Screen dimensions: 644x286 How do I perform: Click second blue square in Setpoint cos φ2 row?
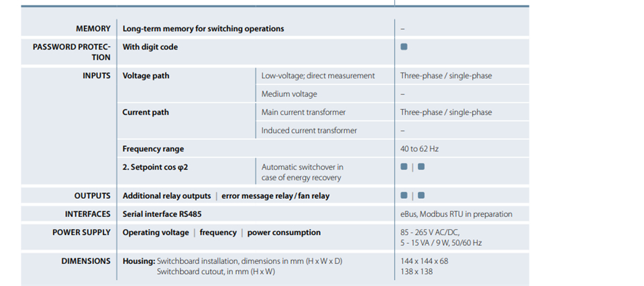tap(421, 167)
